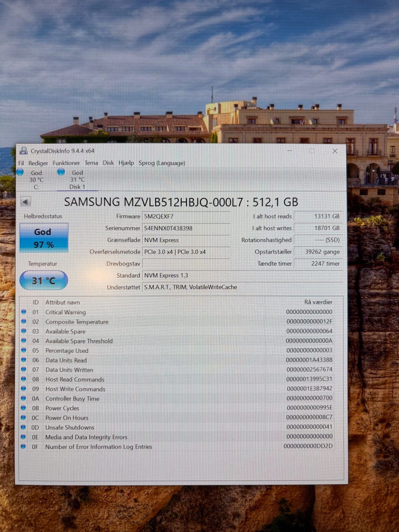399x532 pixels.
Task: Click status dot of Available Spare Threshold row
Action: [24, 340]
